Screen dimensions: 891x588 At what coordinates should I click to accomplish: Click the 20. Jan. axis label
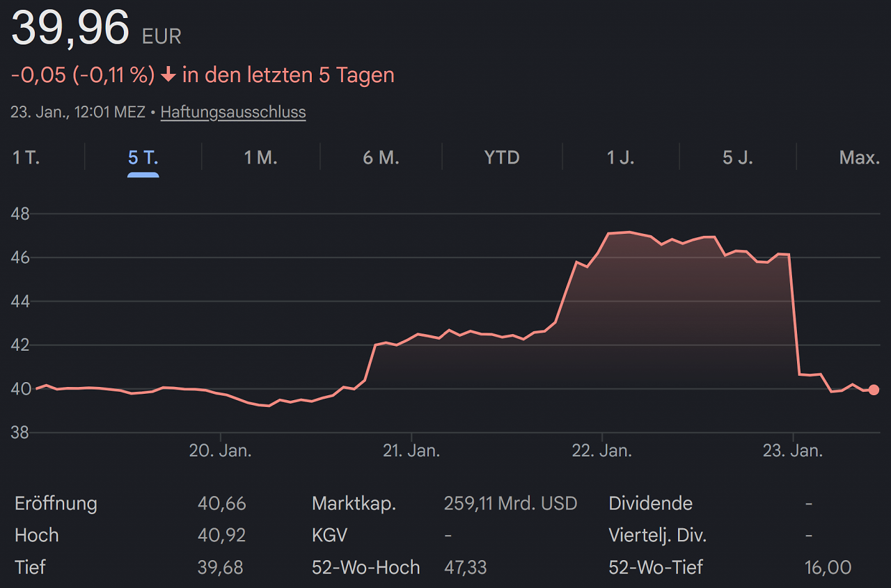pos(221,451)
